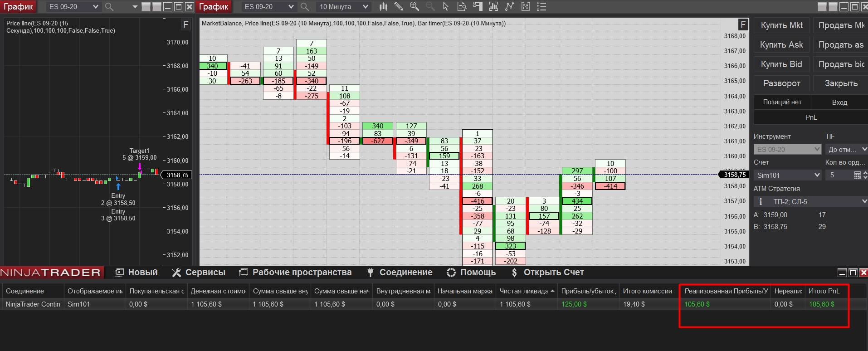The image size is (868, 351).
Task: Switch to the small left График tab
Action: pyautogui.click(x=18, y=7)
